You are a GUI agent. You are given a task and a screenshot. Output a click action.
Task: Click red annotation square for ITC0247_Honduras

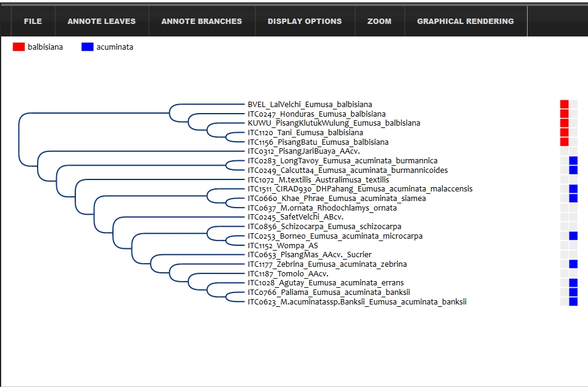point(564,114)
